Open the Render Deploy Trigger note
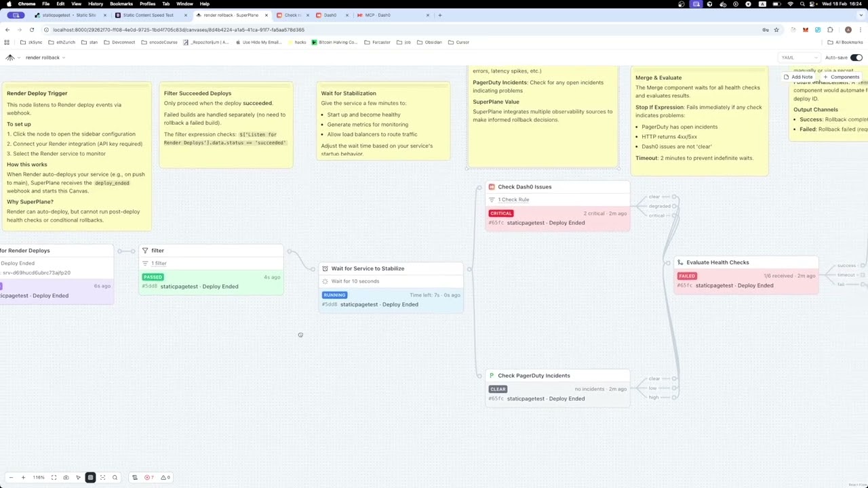The image size is (868, 488). 77,157
